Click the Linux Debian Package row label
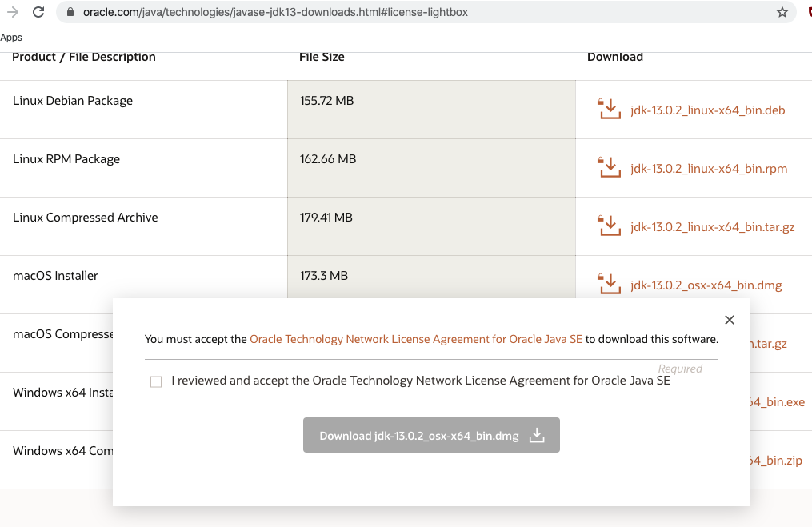 (73, 101)
